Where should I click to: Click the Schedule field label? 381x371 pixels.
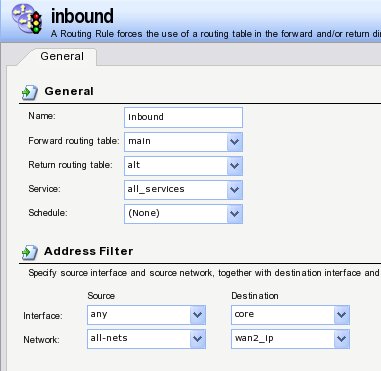[48, 213]
